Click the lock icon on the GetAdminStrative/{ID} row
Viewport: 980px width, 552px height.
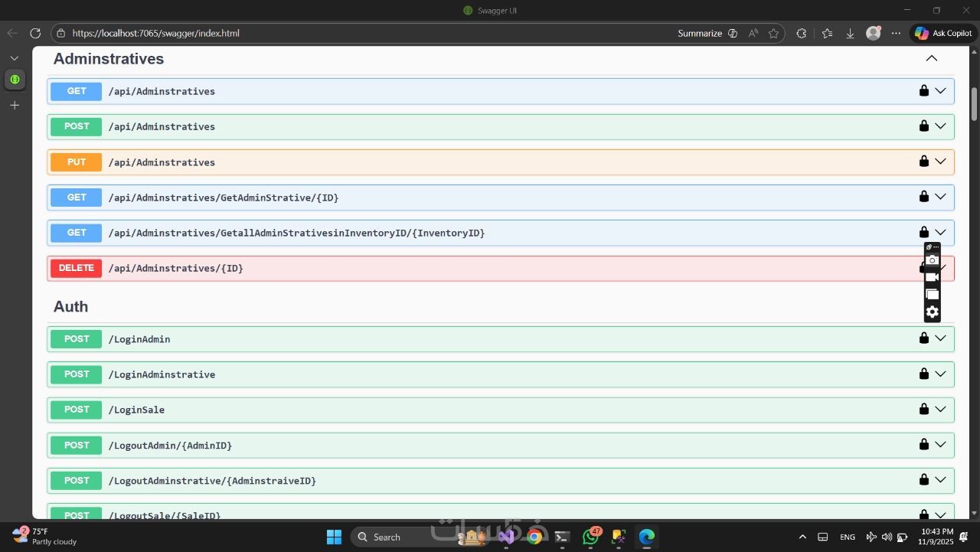click(924, 197)
